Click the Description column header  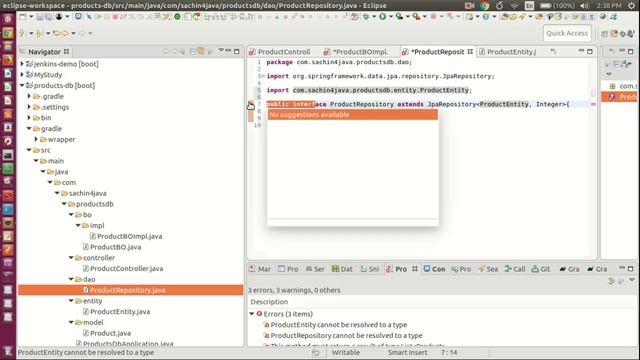(269, 302)
